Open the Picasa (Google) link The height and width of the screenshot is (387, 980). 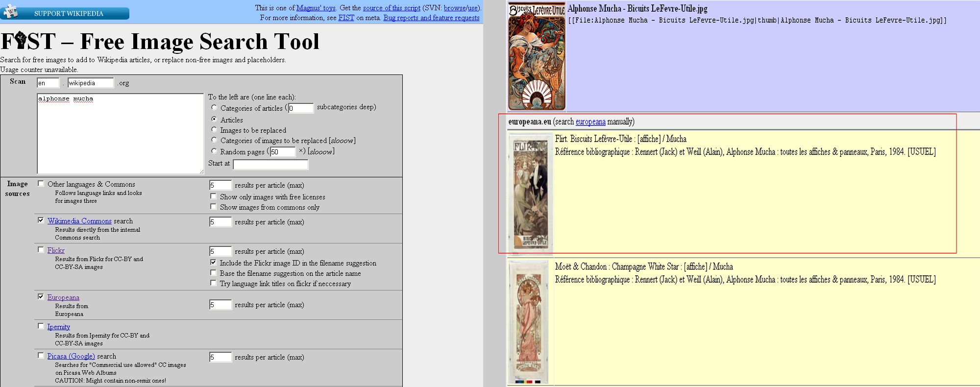(x=71, y=356)
